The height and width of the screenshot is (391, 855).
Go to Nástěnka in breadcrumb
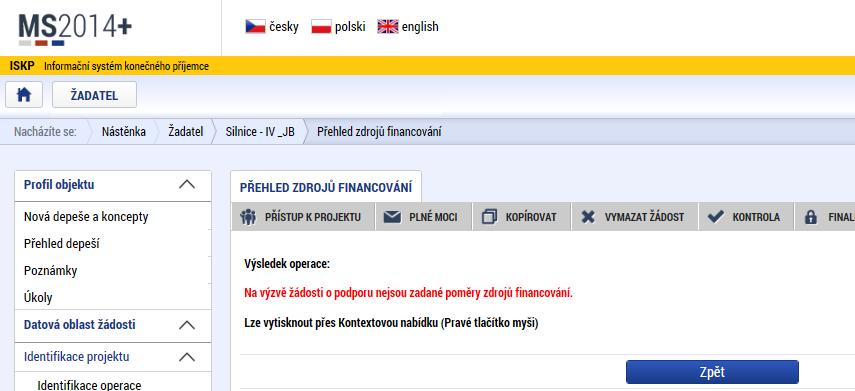[x=124, y=131]
